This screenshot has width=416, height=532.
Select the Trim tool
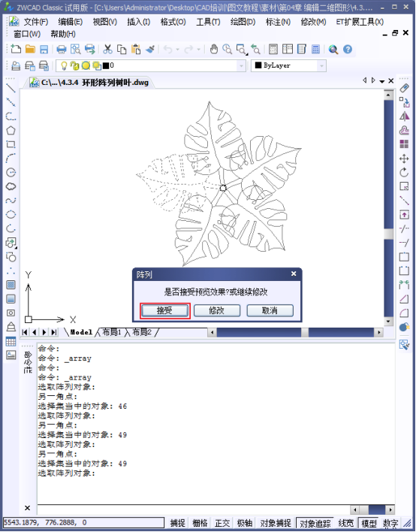point(404,228)
